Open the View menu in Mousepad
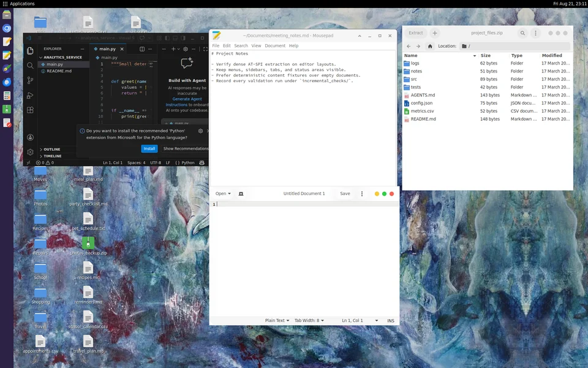 pyautogui.click(x=256, y=46)
